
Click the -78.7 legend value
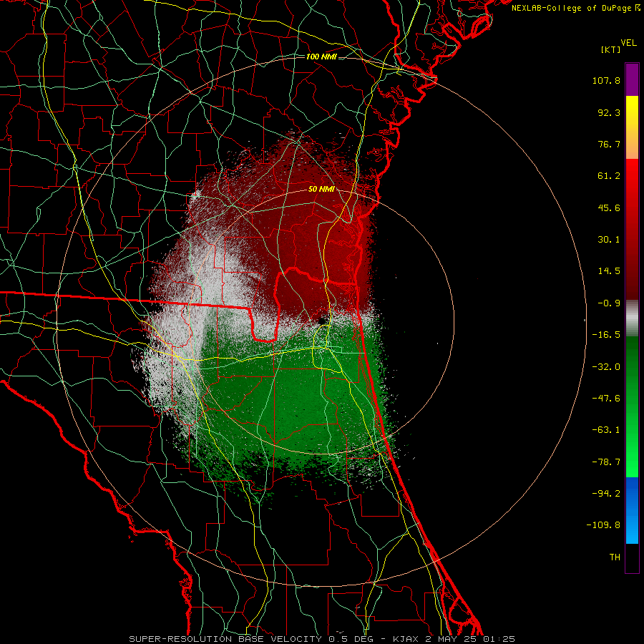point(606,462)
